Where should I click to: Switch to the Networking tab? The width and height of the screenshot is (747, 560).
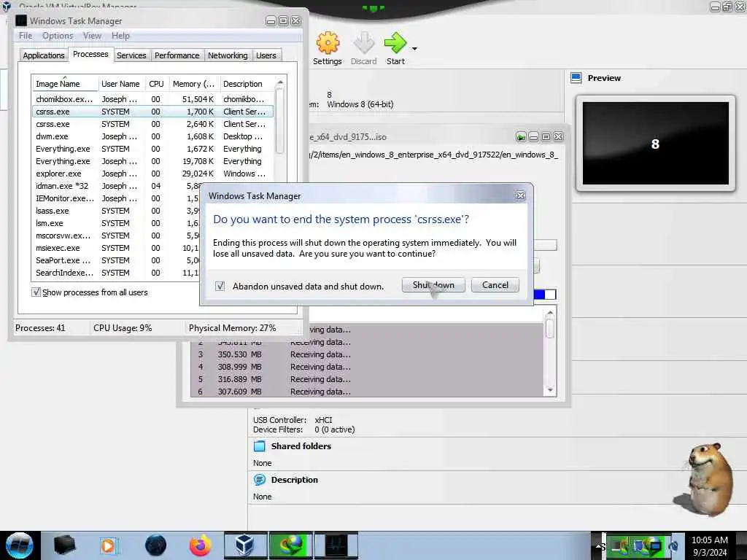coord(228,55)
